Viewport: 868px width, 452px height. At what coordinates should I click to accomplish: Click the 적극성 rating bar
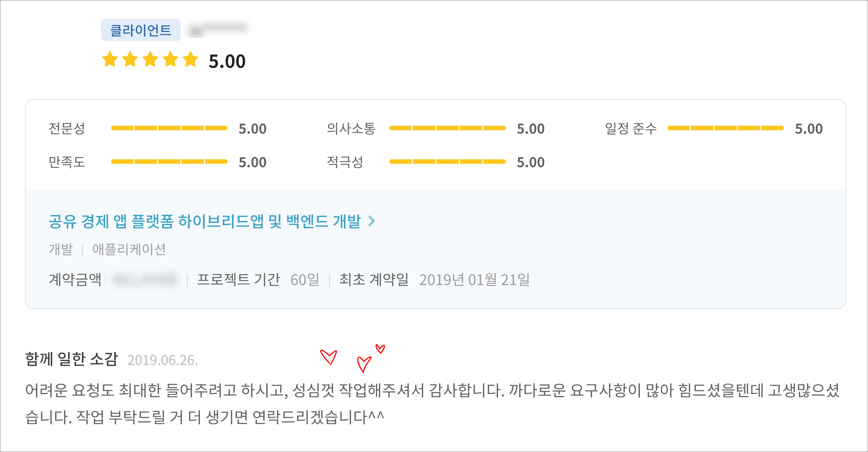pyautogui.click(x=447, y=162)
